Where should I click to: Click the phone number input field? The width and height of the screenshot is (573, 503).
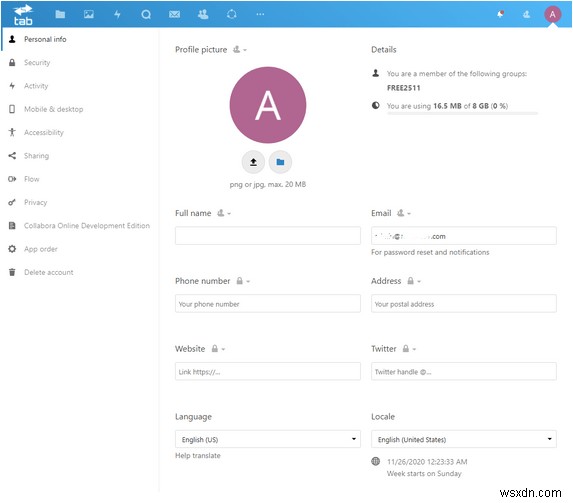pyautogui.click(x=267, y=303)
